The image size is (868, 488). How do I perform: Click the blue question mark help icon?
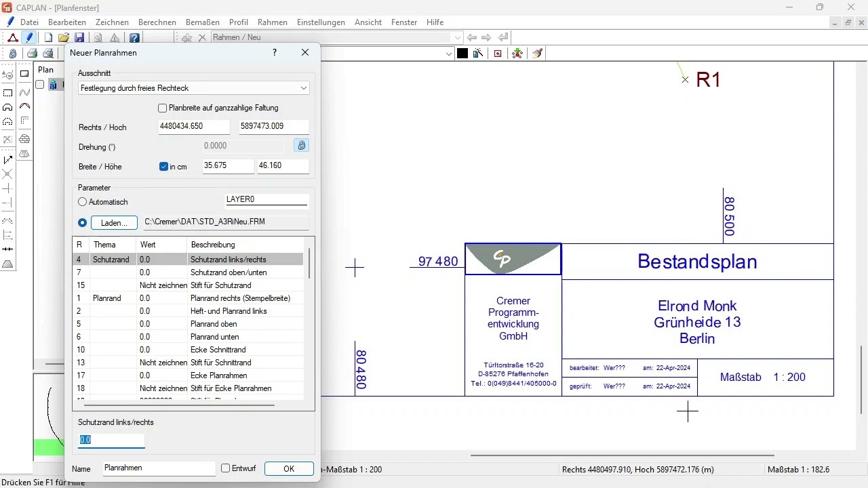pyautogui.click(x=134, y=38)
